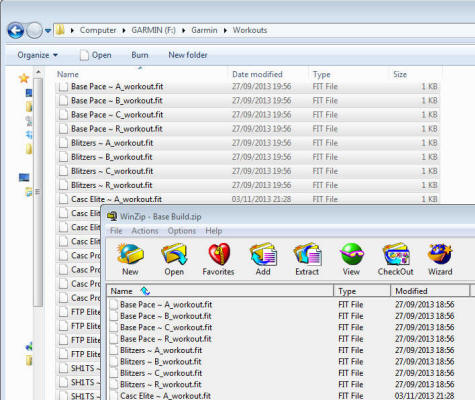Viewport: 475px width, 400px height.
Task: Click the WinZip CheckOut icon
Action: tap(396, 254)
